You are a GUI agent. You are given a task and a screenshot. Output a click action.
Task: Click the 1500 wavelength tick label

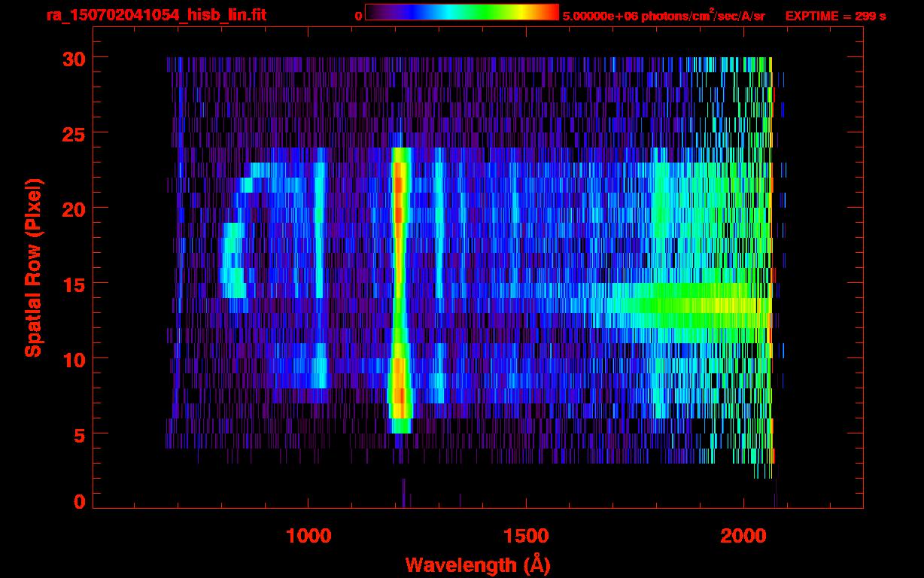pos(525,536)
